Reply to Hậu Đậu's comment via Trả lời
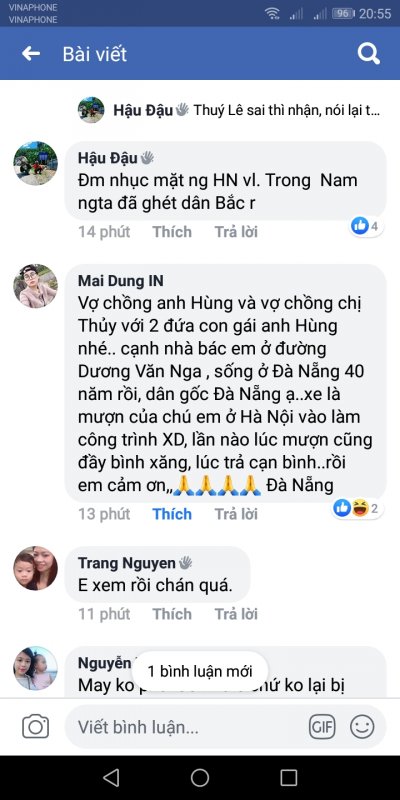This screenshot has height=800, width=400. coord(236,232)
